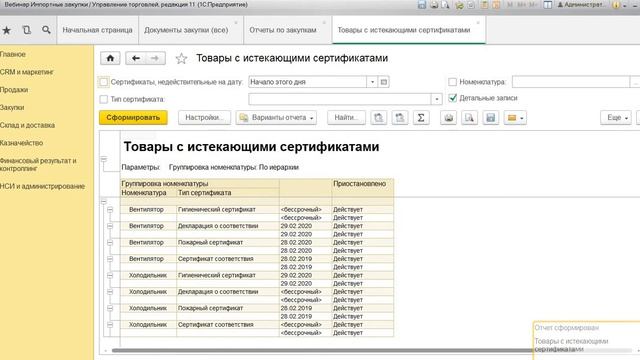Navigate back with the left arrow
640x360 pixels.
pyautogui.click(x=136, y=58)
